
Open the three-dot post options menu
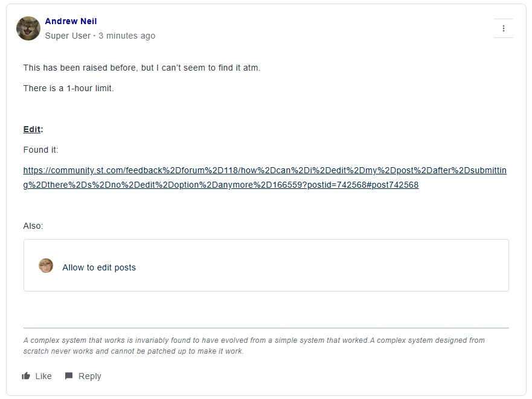(503, 28)
